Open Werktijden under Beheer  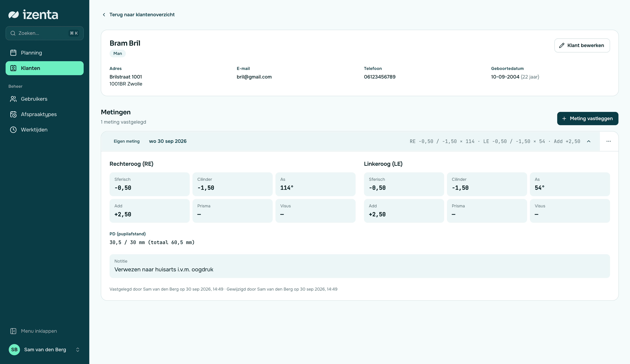click(44, 130)
